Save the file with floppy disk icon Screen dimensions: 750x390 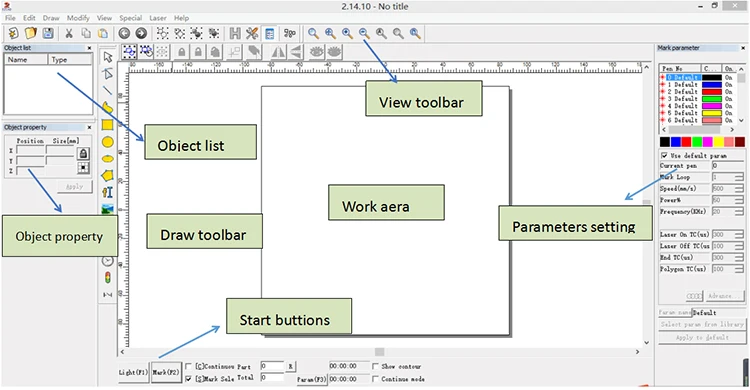click(48, 33)
